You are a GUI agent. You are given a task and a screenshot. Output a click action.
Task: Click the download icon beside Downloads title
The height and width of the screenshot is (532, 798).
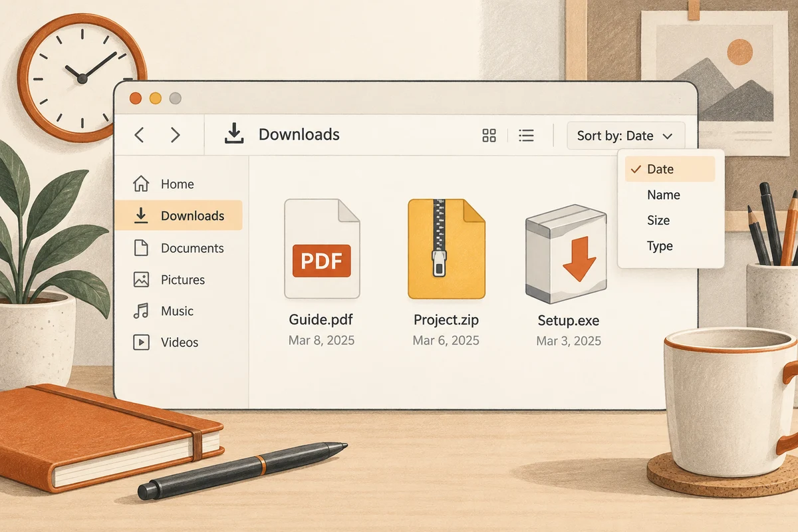(x=233, y=134)
